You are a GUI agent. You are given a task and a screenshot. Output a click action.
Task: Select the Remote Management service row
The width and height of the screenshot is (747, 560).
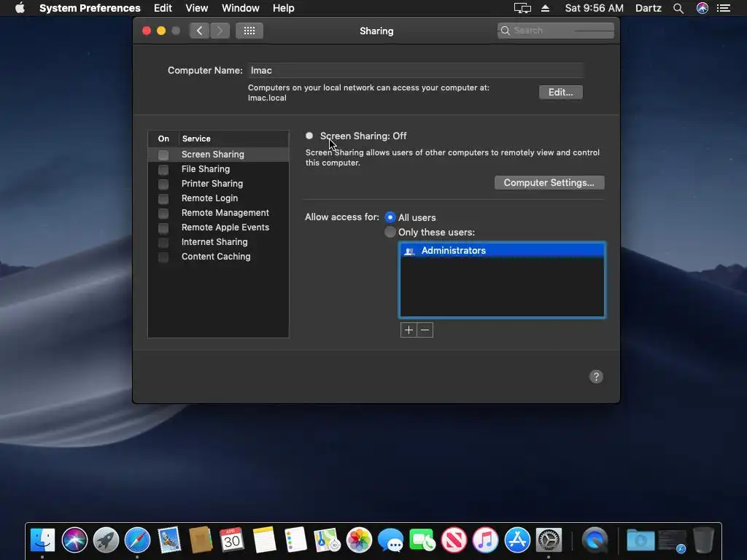click(x=218, y=213)
